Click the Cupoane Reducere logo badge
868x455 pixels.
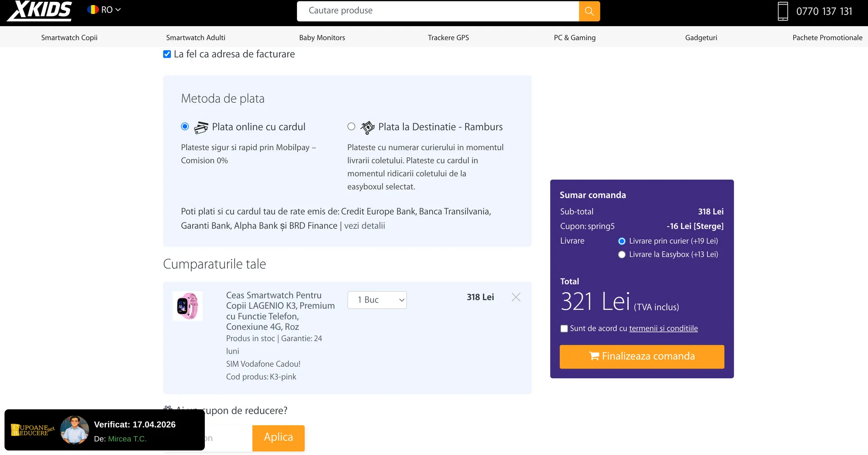tap(32, 430)
